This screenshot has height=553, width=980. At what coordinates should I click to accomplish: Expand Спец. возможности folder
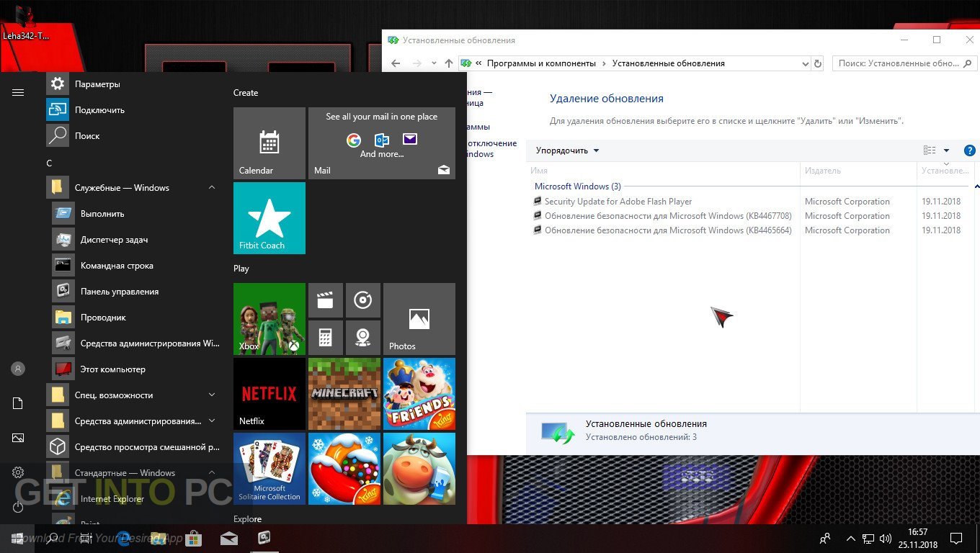click(212, 395)
